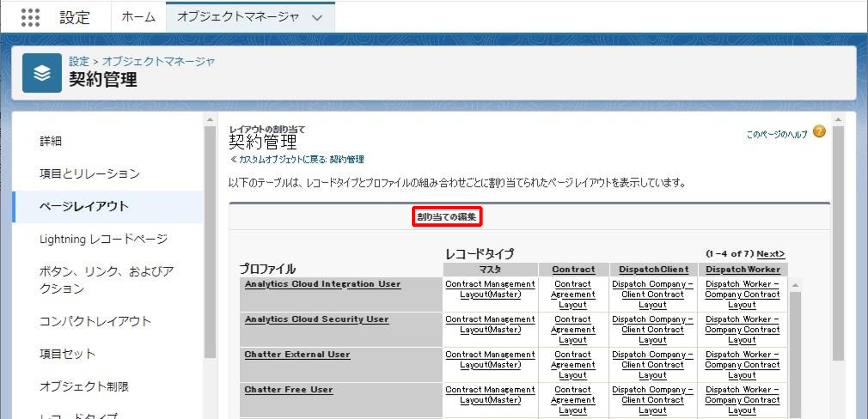Click the 契約管理 object layers icon

[x=42, y=73]
